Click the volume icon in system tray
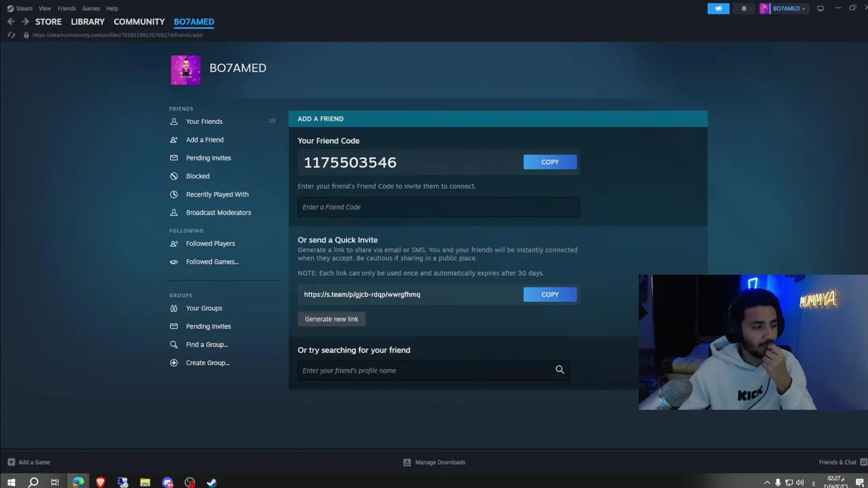Screen dimensions: 868x488 800,483
